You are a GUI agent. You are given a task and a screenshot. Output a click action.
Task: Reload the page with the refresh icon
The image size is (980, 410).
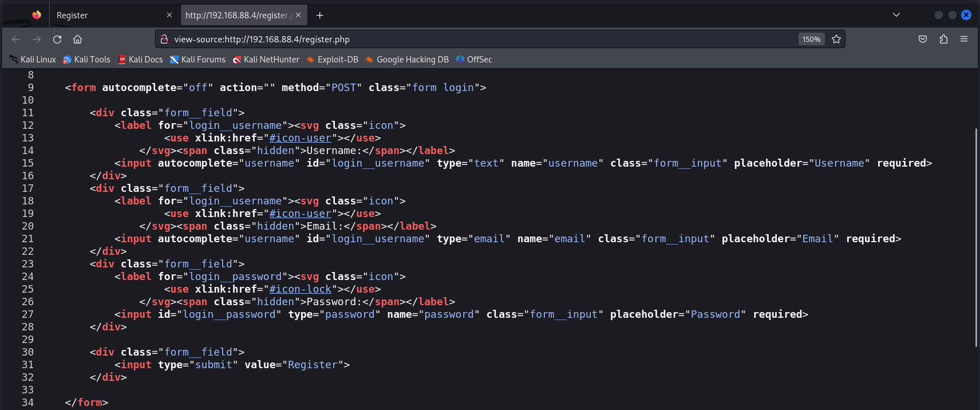57,39
